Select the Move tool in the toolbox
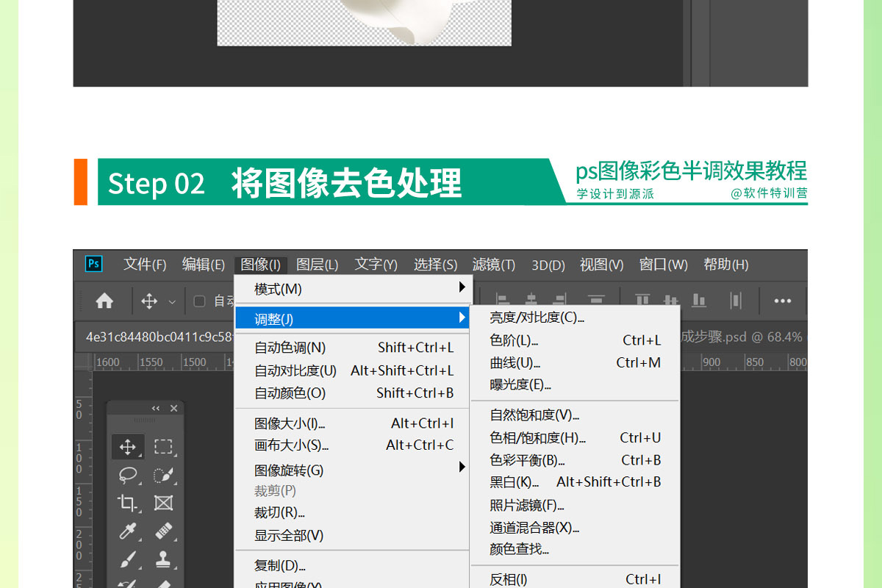Image resolution: width=882 pixels, height=588 pixels. [127, 447]
